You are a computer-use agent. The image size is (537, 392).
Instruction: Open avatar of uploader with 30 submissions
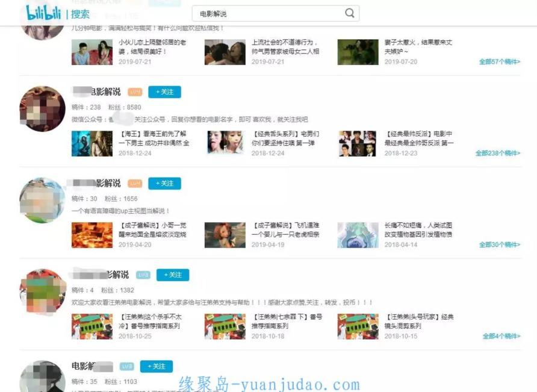[43, 200]
